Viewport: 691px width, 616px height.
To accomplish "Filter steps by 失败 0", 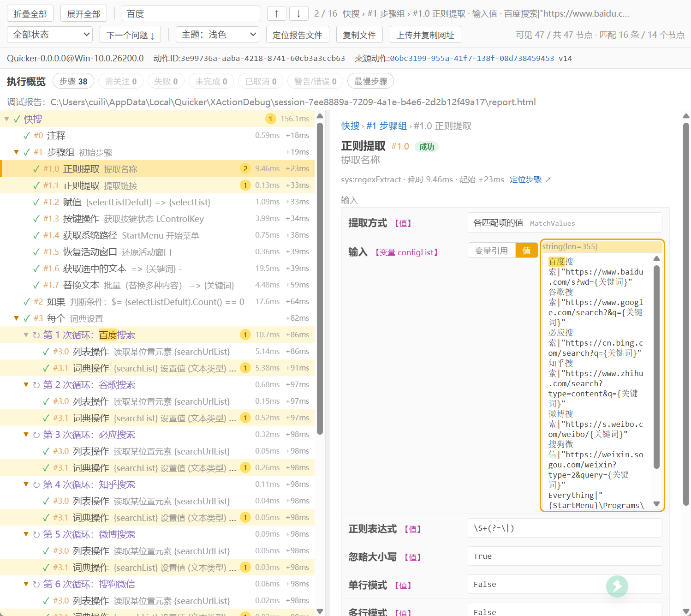I will [x=166, y=81].
